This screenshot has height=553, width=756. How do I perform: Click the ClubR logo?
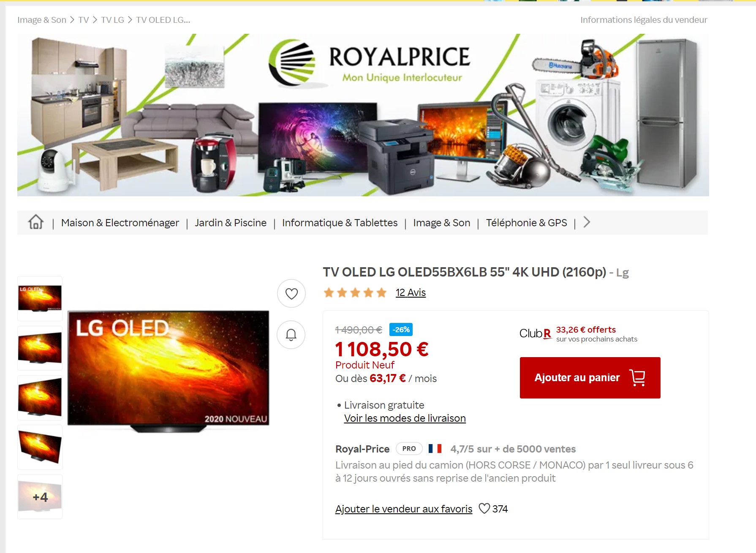[x=535, y=333]
